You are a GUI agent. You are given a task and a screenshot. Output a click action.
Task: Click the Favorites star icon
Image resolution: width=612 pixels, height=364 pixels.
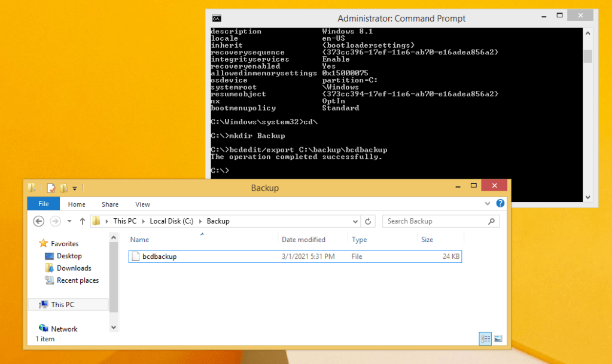click(43, 243)
